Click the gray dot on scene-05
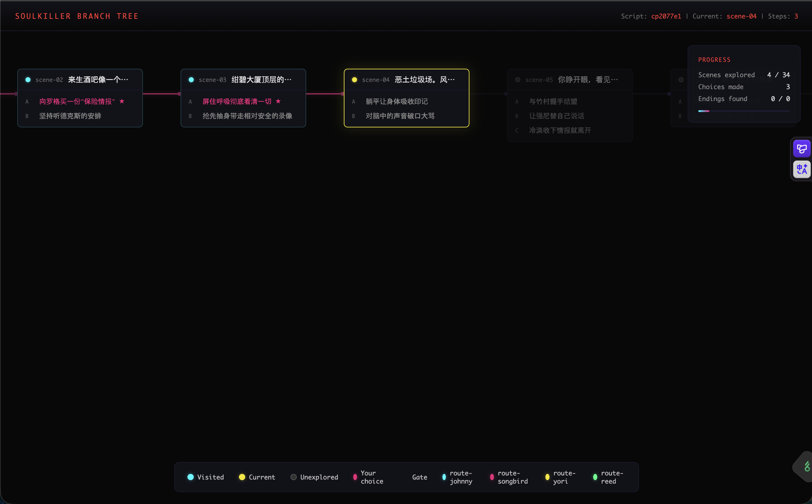The height and width of the screenshot is (504, 812). coord(517,80)
